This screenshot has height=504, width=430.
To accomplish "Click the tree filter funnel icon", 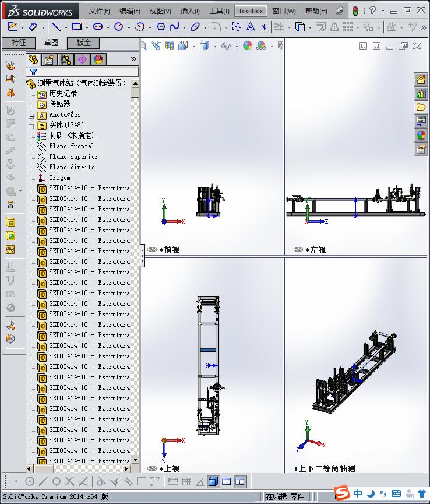I will coord(33,72).
